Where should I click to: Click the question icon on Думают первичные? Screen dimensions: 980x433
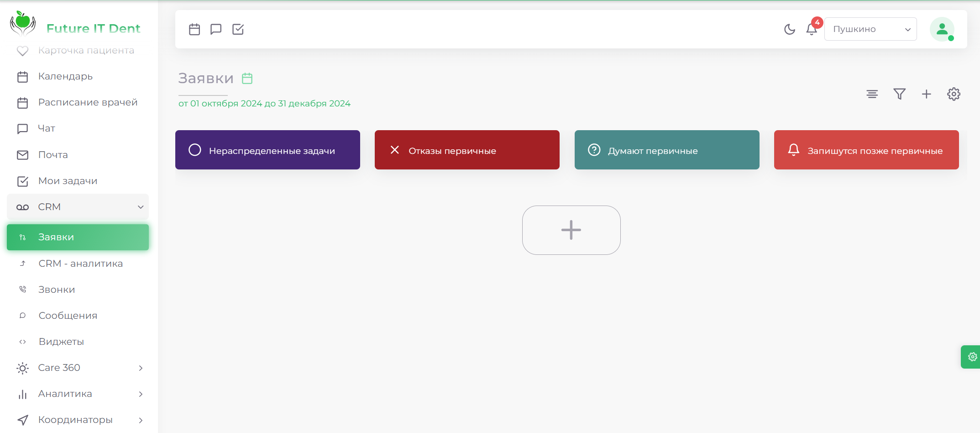pyautogui.click(x=594, y=150)
